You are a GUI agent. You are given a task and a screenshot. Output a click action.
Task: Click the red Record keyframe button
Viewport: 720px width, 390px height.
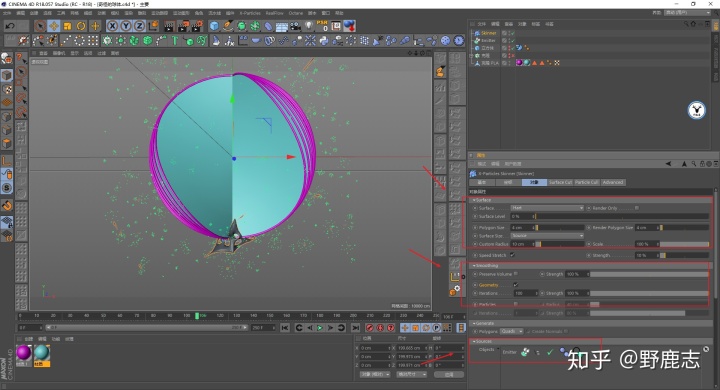pos(370,328)
